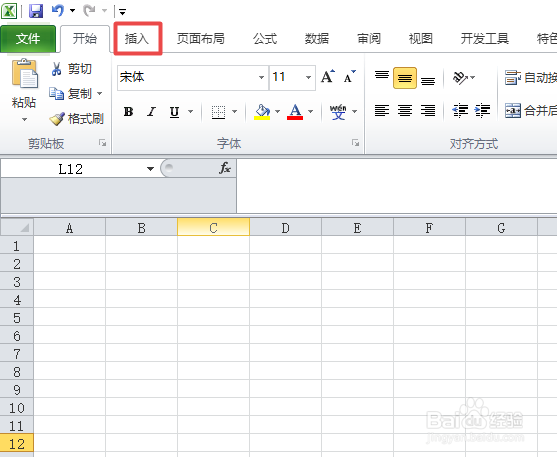Click the text orientation icon
The width and height of the screenshot is (557, 457).
[x=460, y=77]
